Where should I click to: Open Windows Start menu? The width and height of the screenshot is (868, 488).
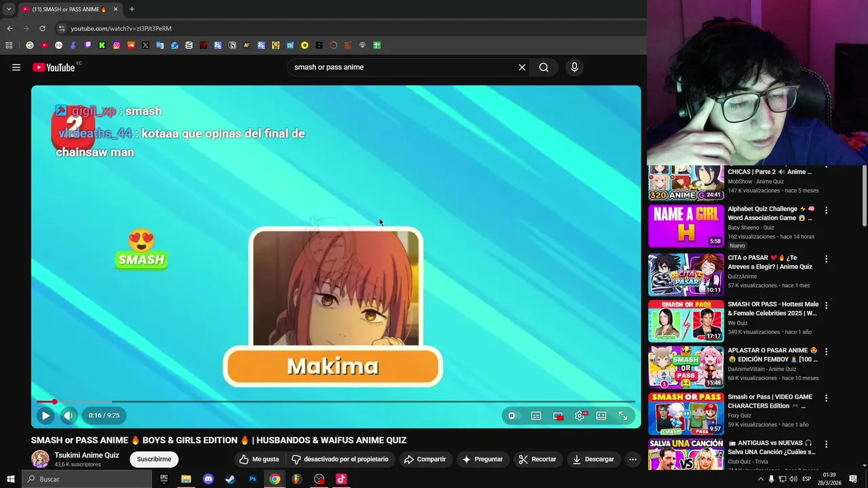[10, 479]
